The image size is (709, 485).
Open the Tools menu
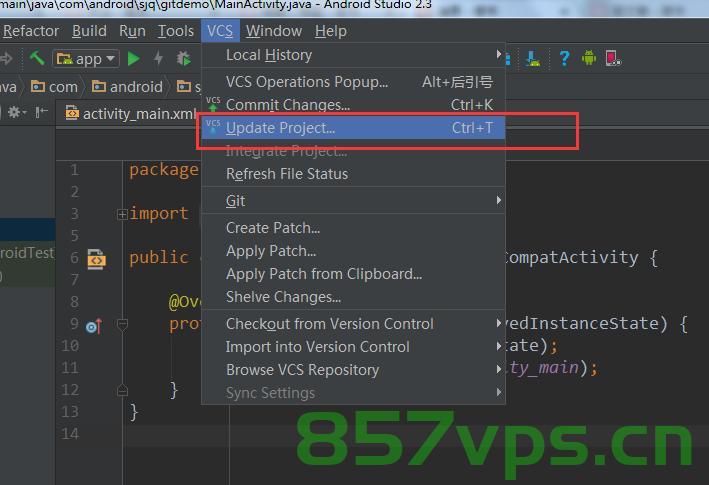[175, 31]
